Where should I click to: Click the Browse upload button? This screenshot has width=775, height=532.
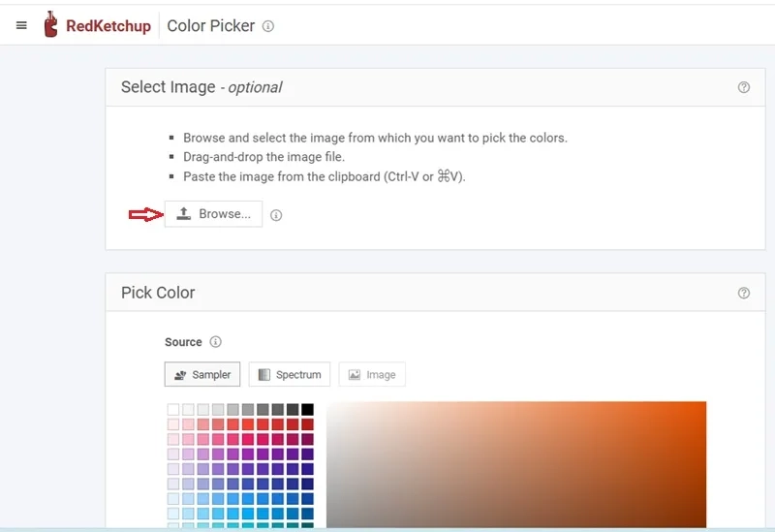click(x=213, y=214)
